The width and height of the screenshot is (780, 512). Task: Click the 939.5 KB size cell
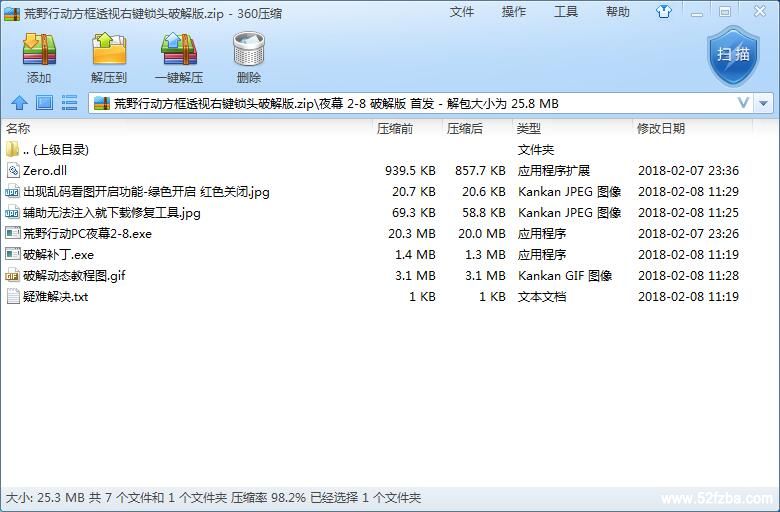click(x=410, y=171)
